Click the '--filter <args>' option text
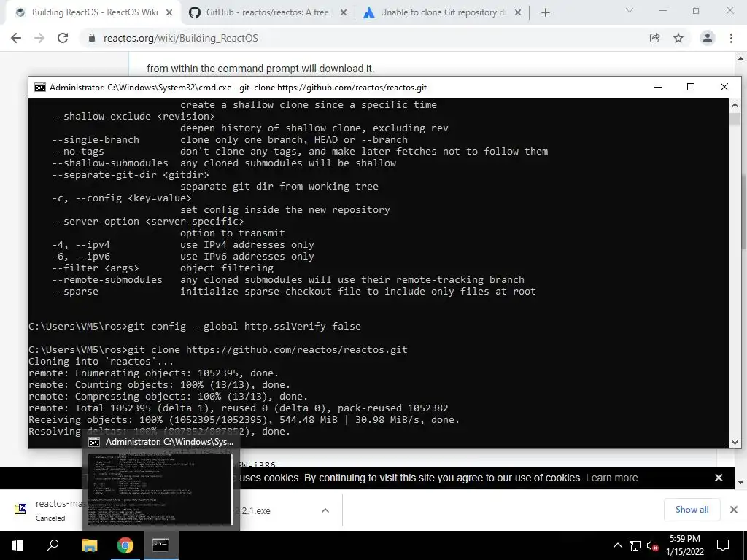 pyautogui.click(x=96, y=268)
